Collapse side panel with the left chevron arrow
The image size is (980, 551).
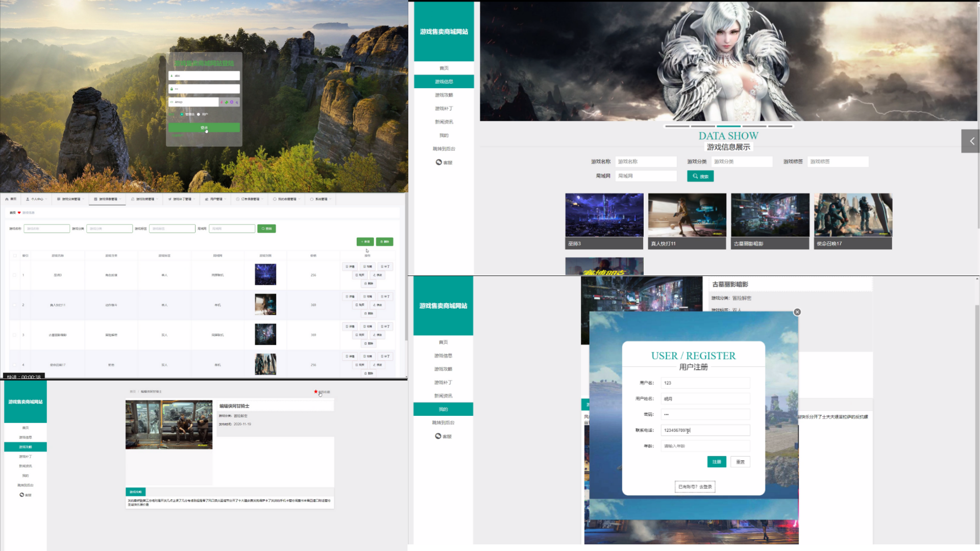pos(970,141)
